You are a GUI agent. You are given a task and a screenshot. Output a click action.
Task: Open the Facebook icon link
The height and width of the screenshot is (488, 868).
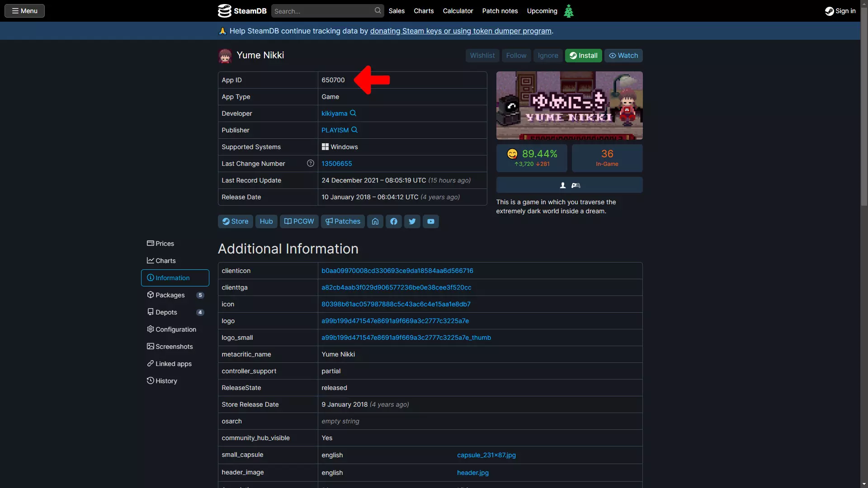pos(394,221)
